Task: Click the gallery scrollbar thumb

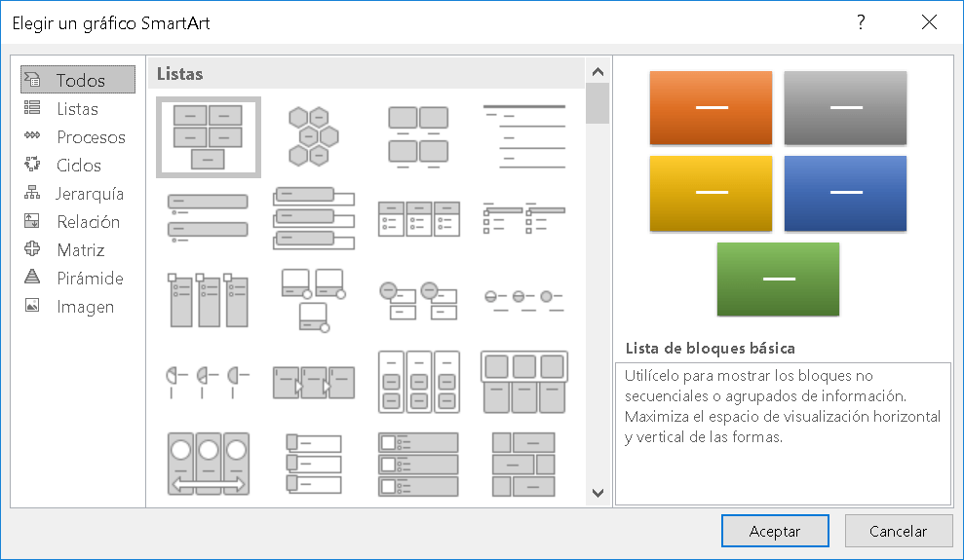Action: (x=598, y=103)
